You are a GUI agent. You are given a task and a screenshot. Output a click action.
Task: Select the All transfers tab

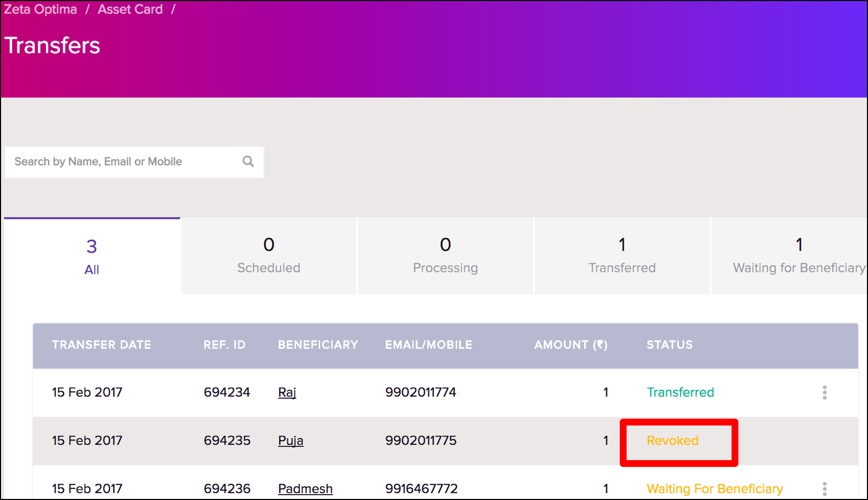pyautogui.click(x=92, y=256)
